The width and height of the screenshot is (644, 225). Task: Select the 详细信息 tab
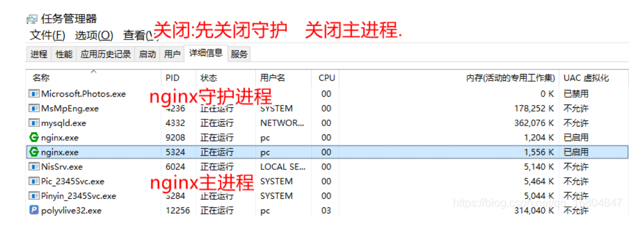click(x=206, y=53)
